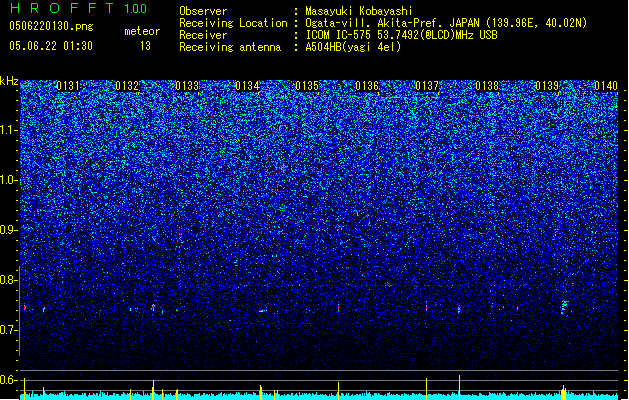Viewport: 629px width, 400px height.
Task: Click the kHz axis unit label
Action: pyautogui.click(x=9, y=81)
